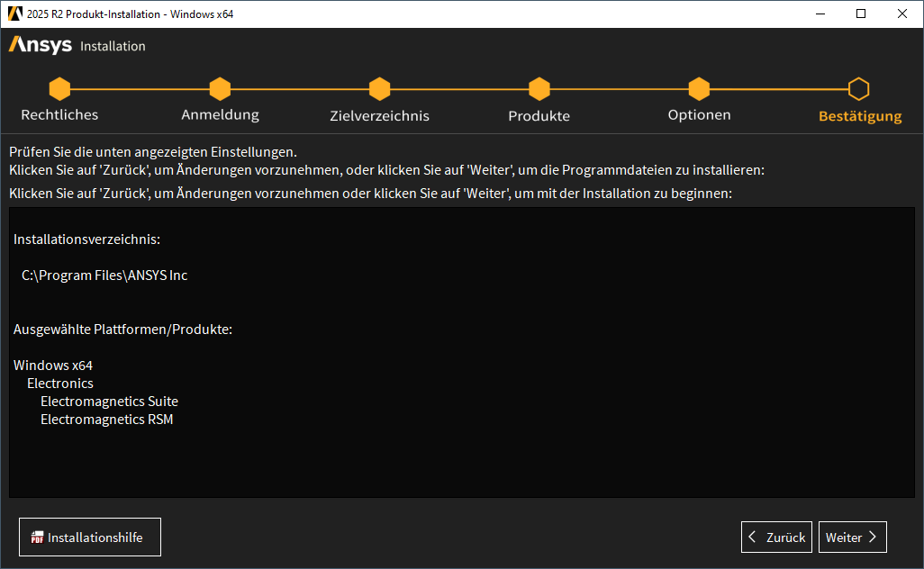The width and height of the screenshot is (924, 569).
Task: Click the Electronics entry in summary
Action: coord(60,384)
